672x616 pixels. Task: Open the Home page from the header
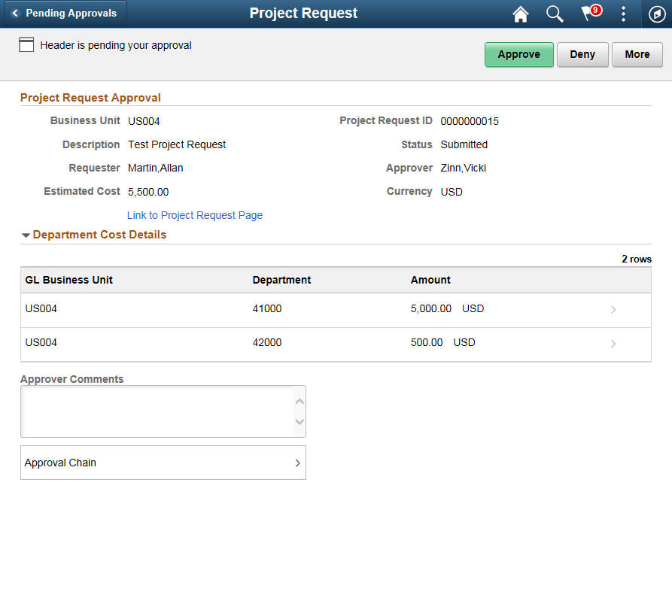pyautogui.click(x=520, y=14)
